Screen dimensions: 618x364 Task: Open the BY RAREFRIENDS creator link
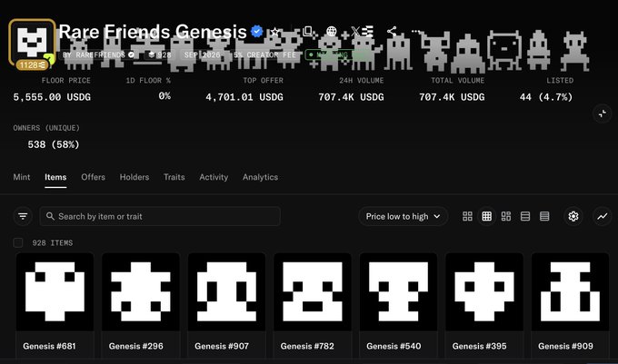click(x=98, y=54)
